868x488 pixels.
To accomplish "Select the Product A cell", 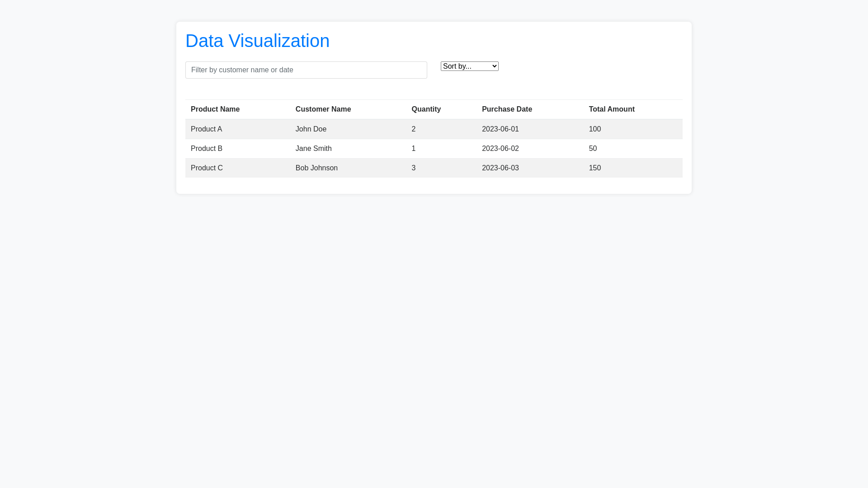I will click(x=206, y=129).
